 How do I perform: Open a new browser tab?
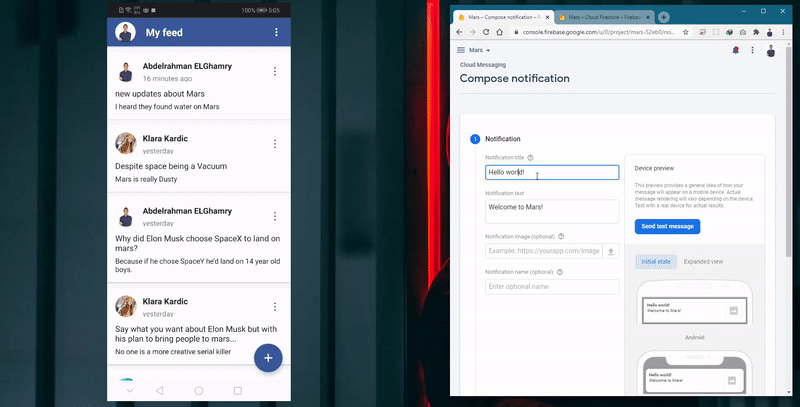pyautogui.click(x=663, y=17)
